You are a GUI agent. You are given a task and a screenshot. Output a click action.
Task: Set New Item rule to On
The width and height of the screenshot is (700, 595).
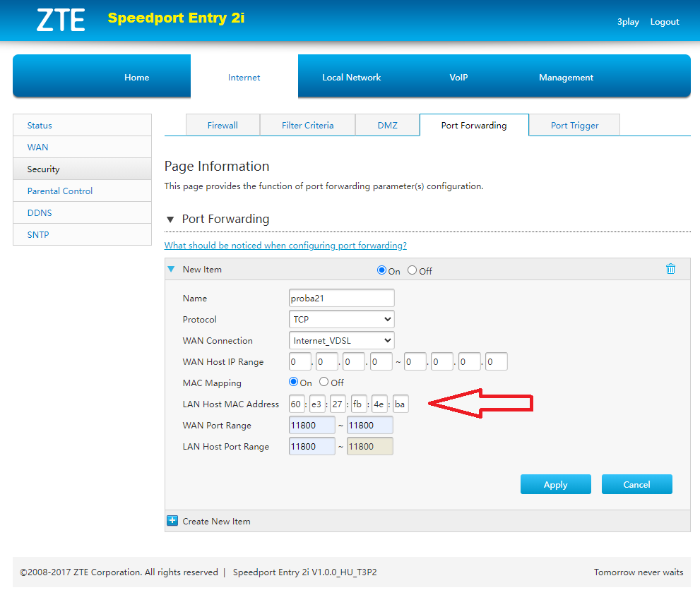381,270
